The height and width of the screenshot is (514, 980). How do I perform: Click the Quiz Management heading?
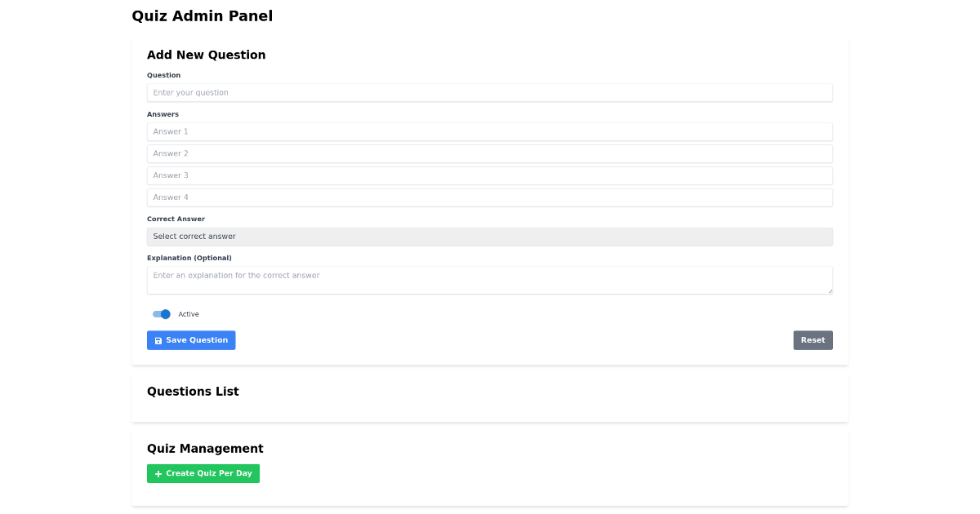pos(205,449)
